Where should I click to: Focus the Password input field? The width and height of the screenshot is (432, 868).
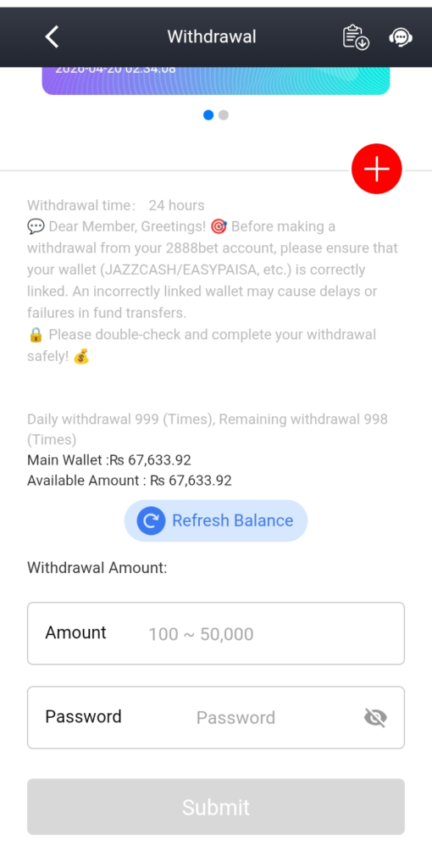tap(216, 717)
